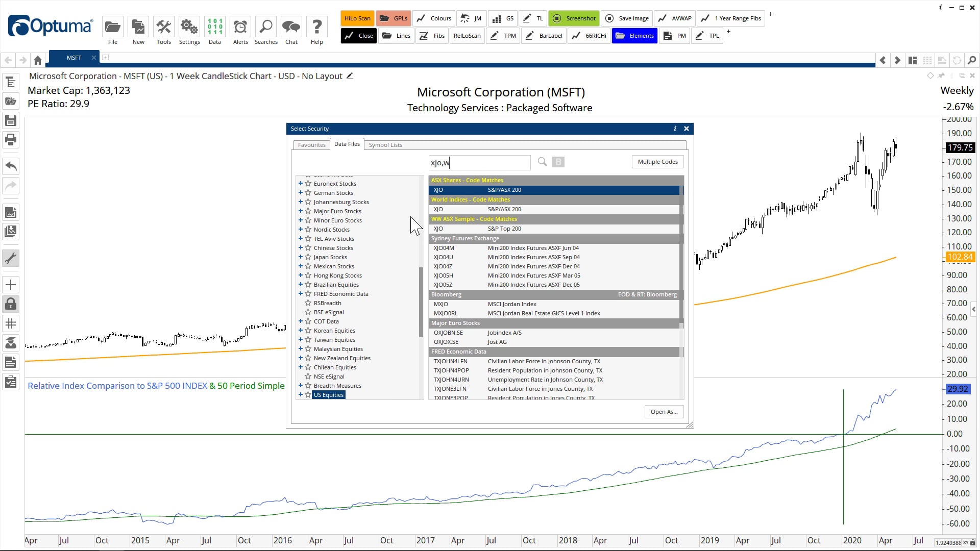Viewport: 980px width, 551px height.
Task: Expand the Major Euro Stocks folder
Action: 301,211
